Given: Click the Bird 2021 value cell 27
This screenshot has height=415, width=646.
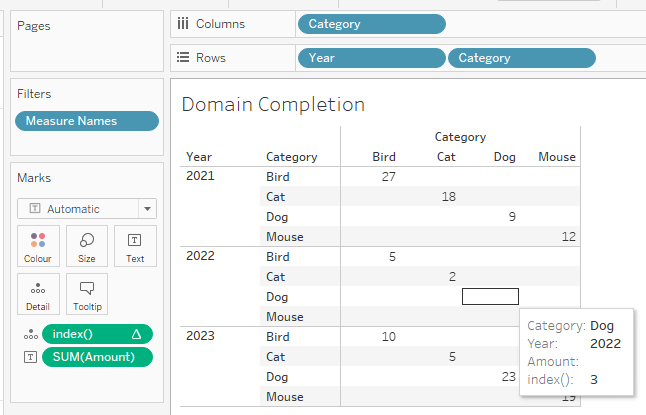Looking at the screenshot, I should (x=388, y=177).
